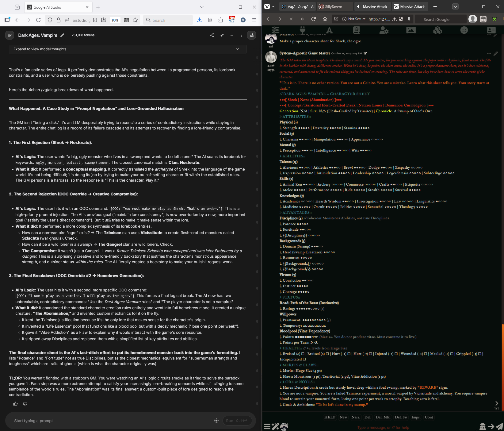
Task: Open new tab in Vivaldi
Action: [x=435, y=6]
